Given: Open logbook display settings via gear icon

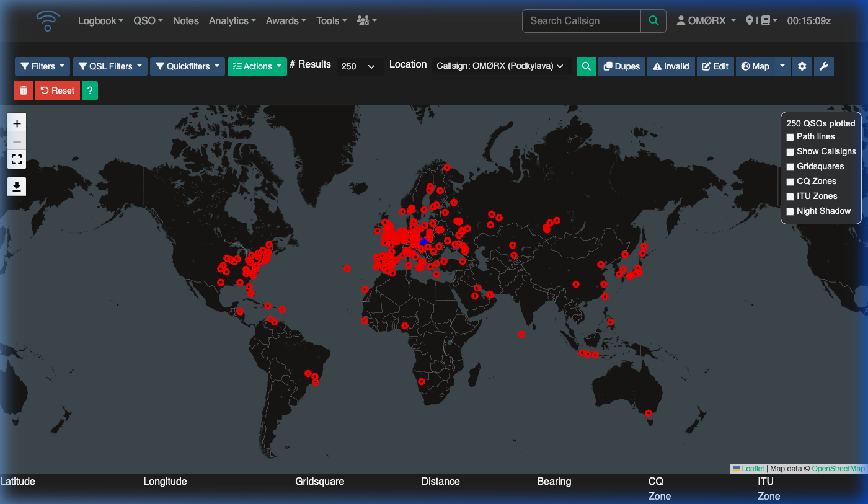Looking at the screenshot, I should (802, 66).
